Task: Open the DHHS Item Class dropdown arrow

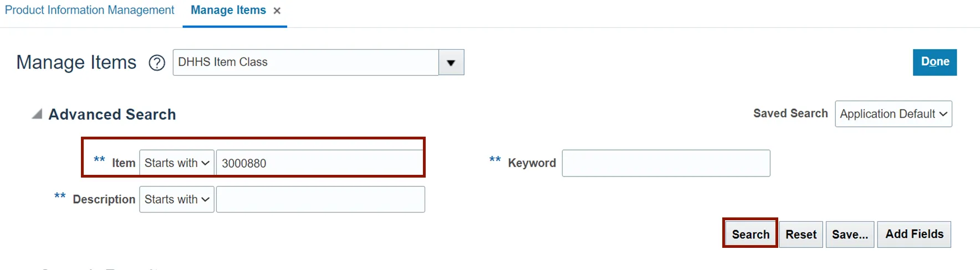Action: 451,63
